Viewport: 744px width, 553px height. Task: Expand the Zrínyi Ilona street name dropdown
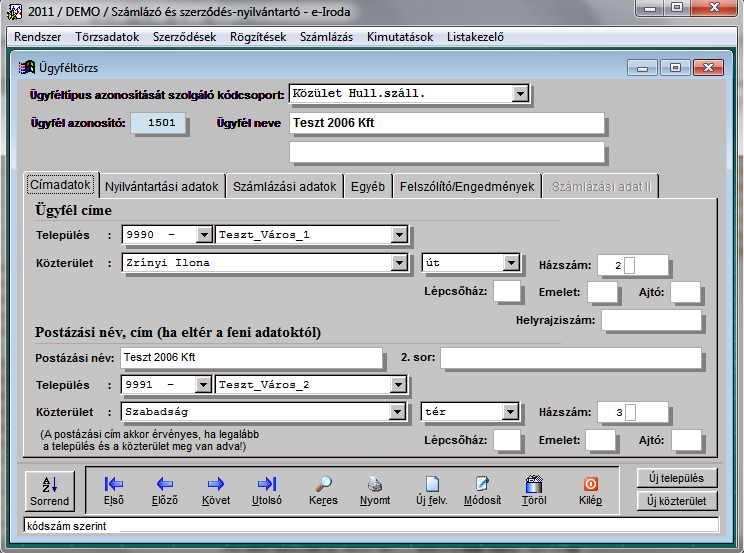399,263
